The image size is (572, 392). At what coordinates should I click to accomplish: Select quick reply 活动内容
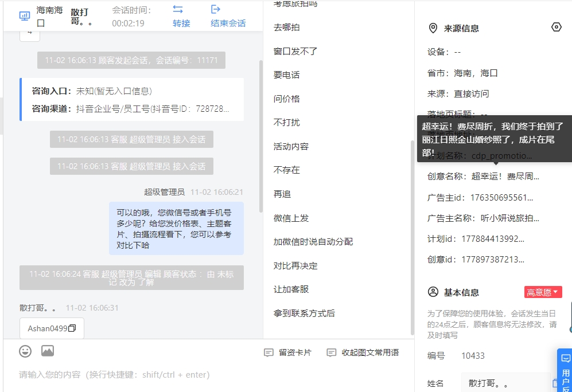tap(291, 147)
